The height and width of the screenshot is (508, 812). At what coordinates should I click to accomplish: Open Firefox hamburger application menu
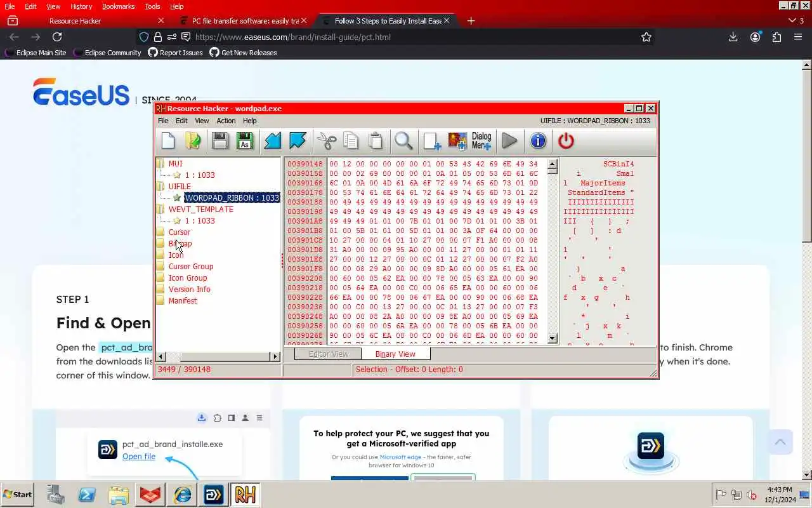coord(798,37)
